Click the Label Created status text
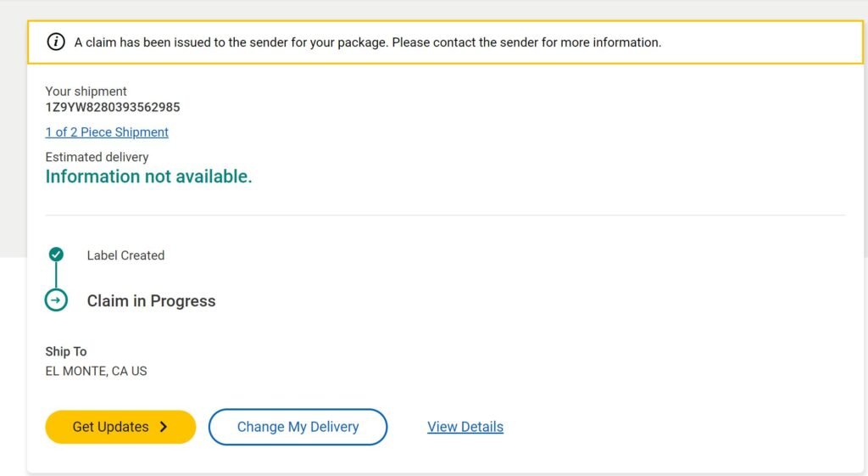 (x=125, y=255)
